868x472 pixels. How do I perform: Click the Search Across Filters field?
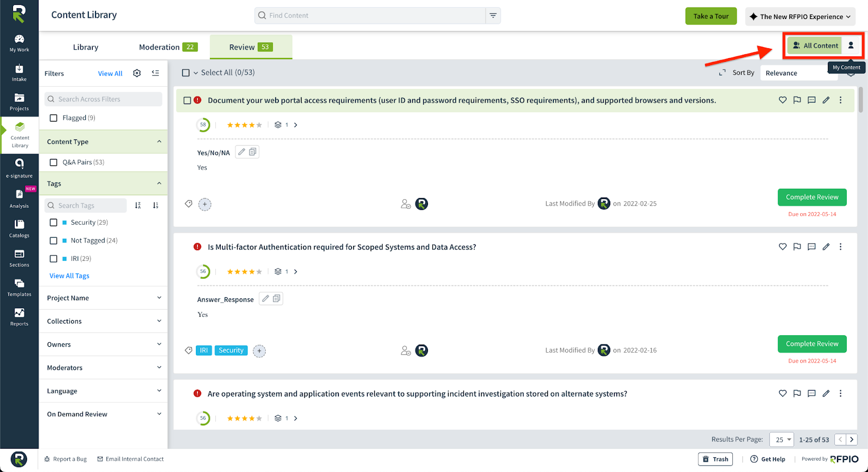103,99
